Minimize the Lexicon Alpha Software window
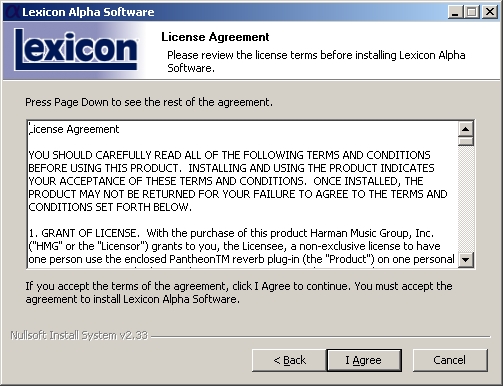This screenshot has width=503, height=386. (x=455, y=12)
